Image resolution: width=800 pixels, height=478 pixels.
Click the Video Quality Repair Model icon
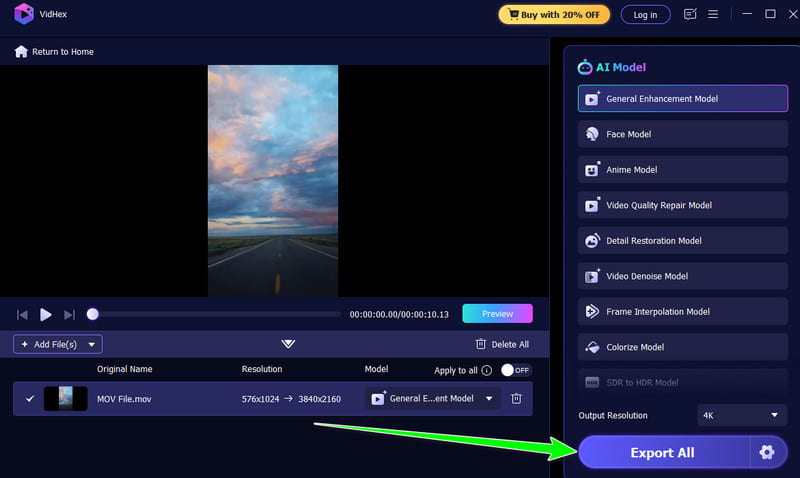pos(592,205)
